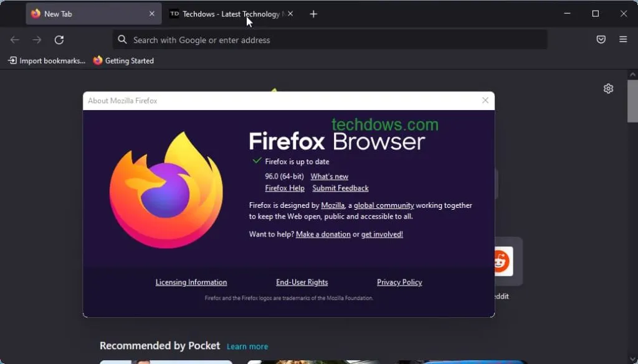The width and height of the screenshot is (638, 364).
Task: Open Licensing Information link
Action: [x=191, y=282]
